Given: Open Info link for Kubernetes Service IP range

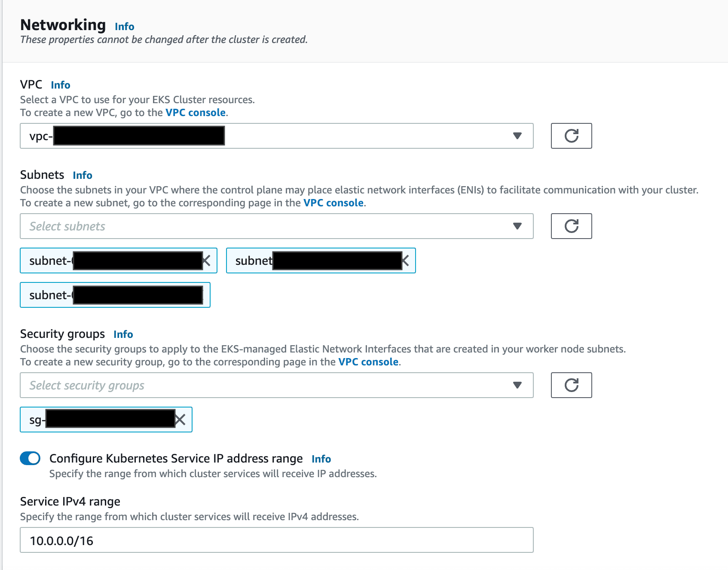Looking at the screenshot, I should [x=321, y=459].
